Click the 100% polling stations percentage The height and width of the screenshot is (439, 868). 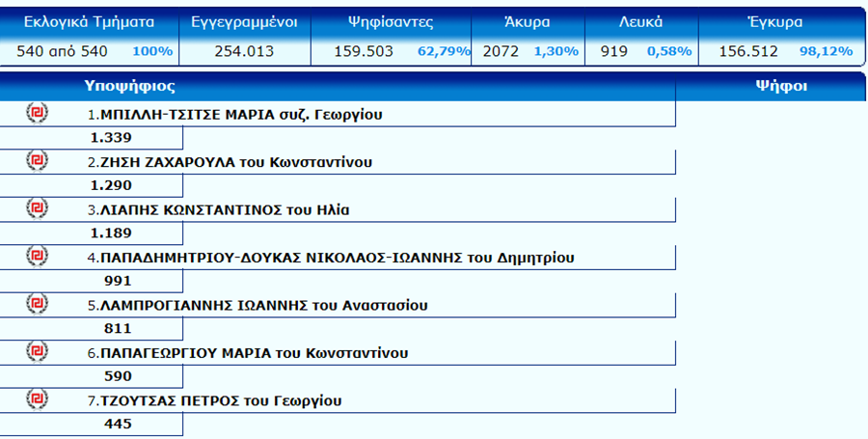pyautogui.click(x=152, y=52)
